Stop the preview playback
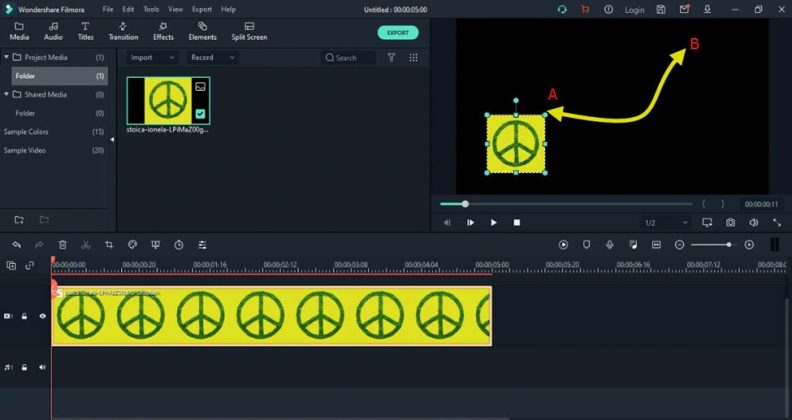 517,223
